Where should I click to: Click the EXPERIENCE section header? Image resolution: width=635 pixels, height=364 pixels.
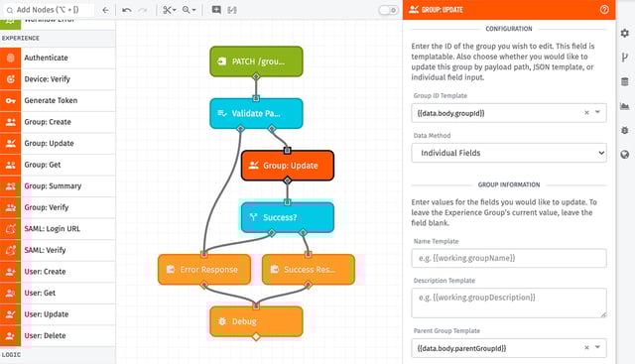(58, 38)
